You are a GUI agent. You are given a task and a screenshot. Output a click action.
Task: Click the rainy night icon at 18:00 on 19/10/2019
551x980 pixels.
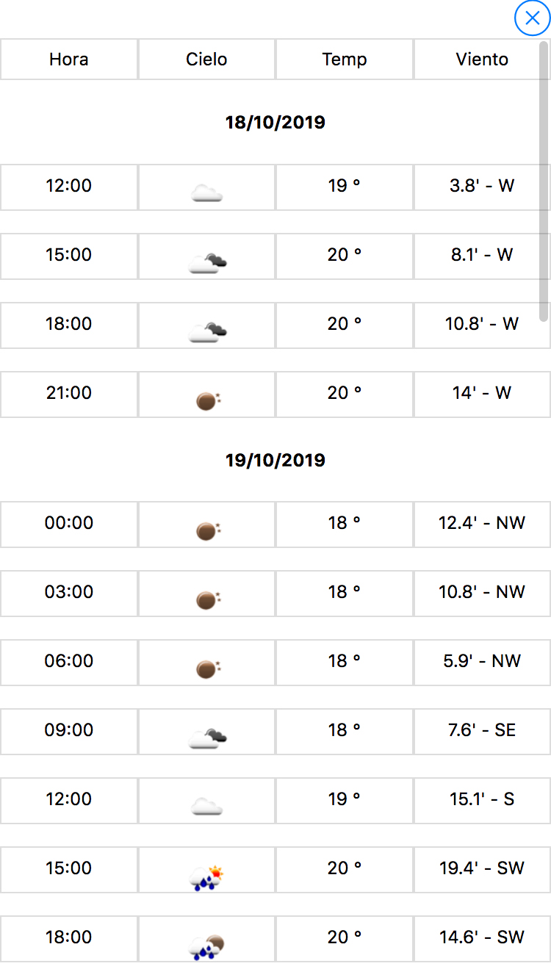click(x=206, y=946)
